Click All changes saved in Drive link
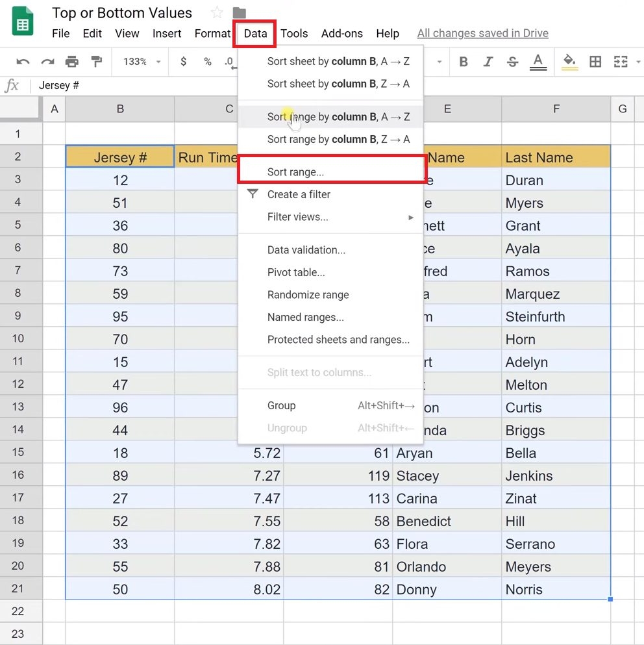The image size is (644, 645). pyautogui.click(x=482, y=33)
